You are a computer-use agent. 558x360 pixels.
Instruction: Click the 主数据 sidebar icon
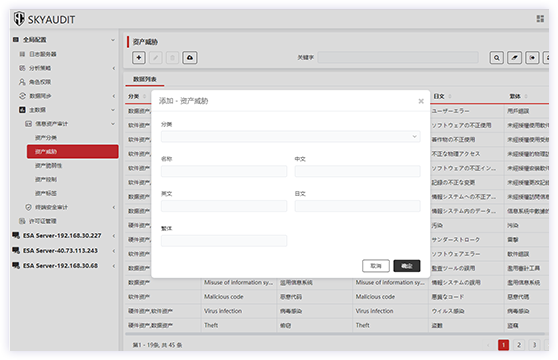point(22,110)
